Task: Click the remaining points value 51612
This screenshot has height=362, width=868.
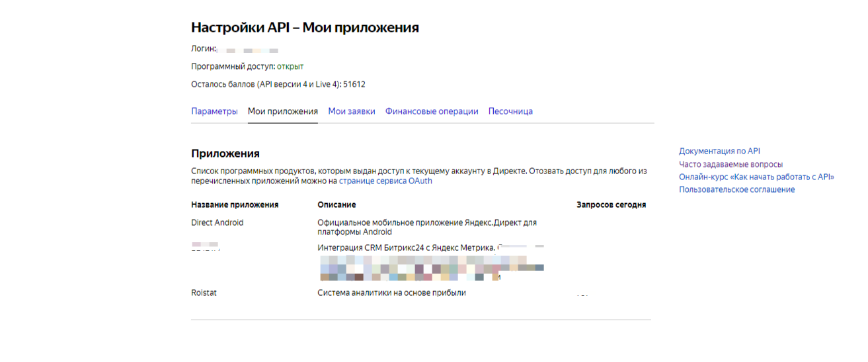Action: coord(354,85)
